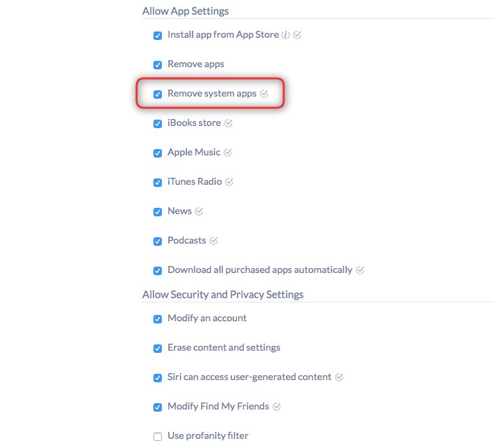The width and height of the screenshot is (494, 448).
Task: Uncheck Download all purchased apps automatically
Action: coord(158,271)
